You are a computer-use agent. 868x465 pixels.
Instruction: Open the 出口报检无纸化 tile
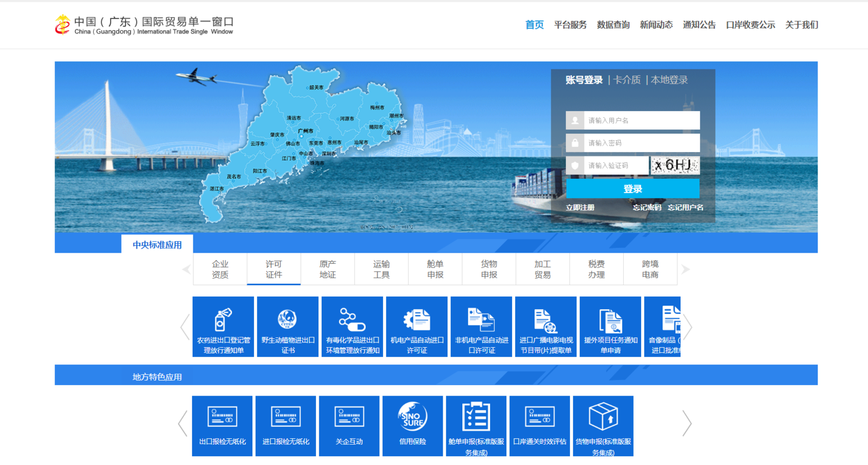click(222, 426)
